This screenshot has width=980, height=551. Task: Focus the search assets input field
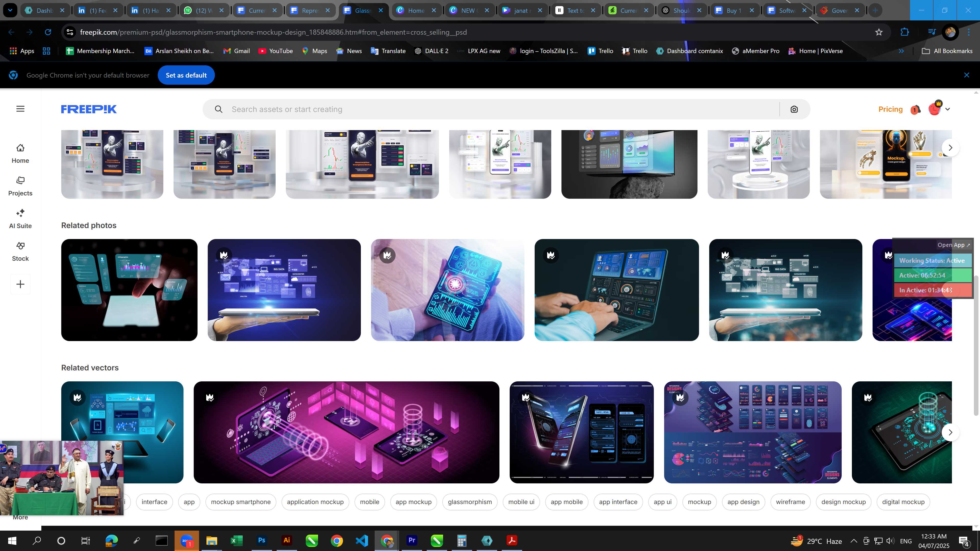pos(502,109)
